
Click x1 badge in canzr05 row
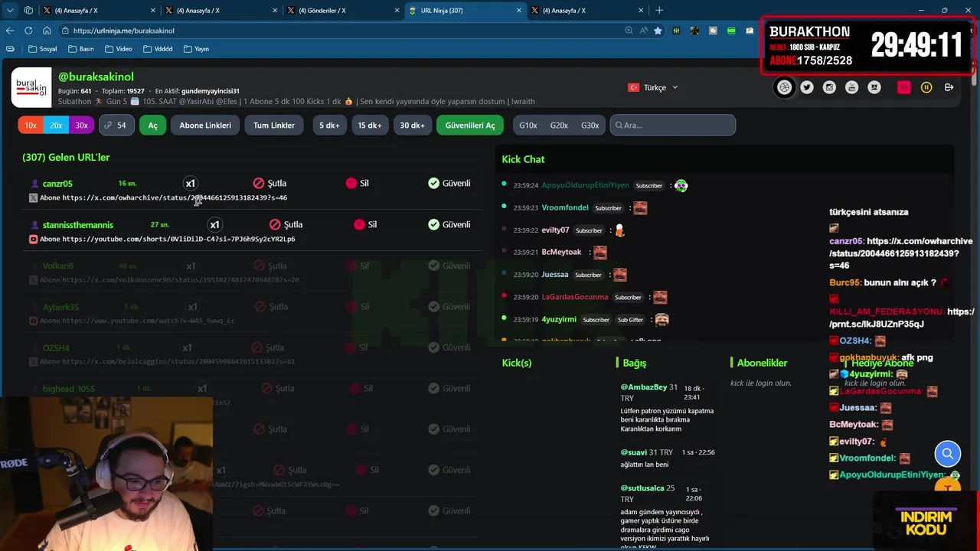pos(191,183)
